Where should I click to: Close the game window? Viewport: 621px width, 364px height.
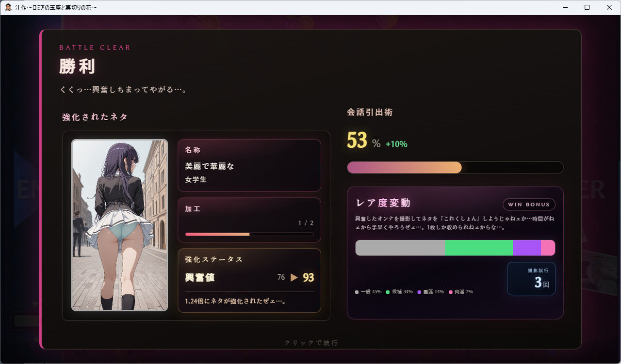[x=609, y=7]
